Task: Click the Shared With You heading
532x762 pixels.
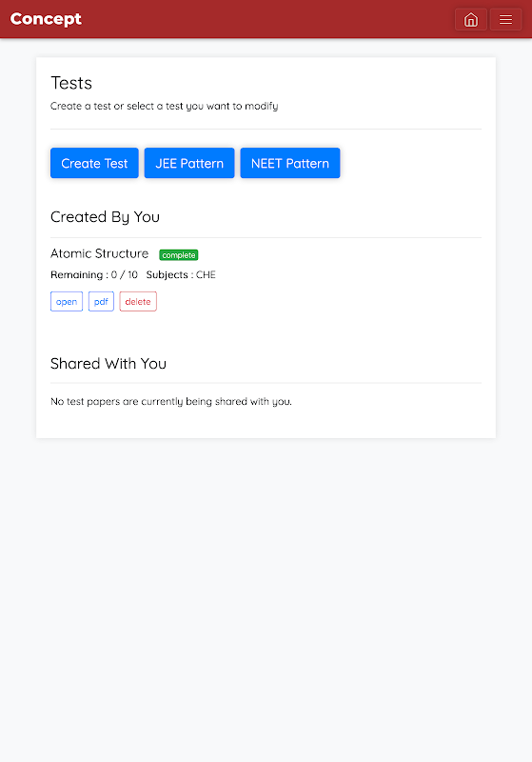Action: pos(108,364)
